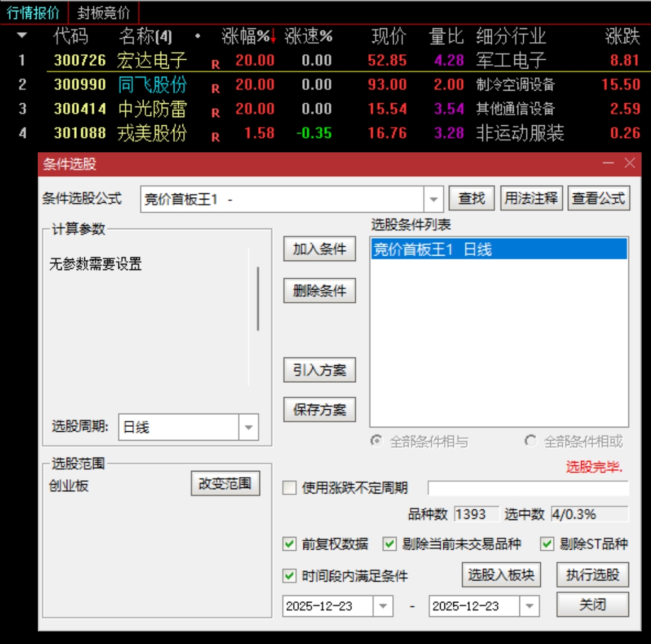Switch to the 封板竞价 tab

(103, 13)
